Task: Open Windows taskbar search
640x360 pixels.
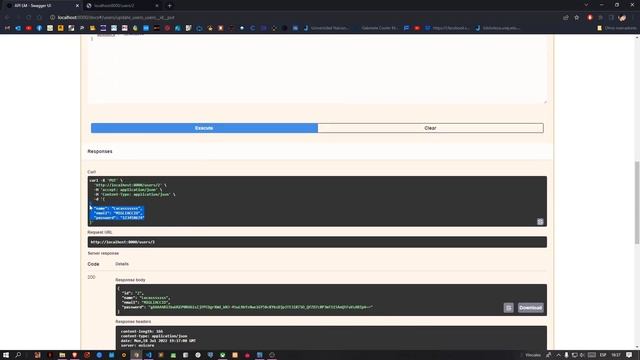Action: click(x=18, y=355)
